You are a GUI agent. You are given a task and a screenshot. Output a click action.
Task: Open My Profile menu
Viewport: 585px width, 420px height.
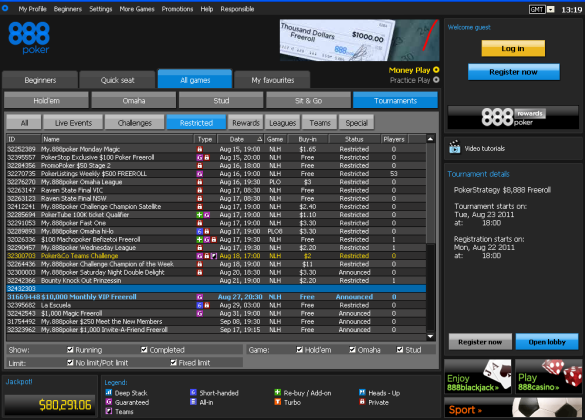[32, 9]
